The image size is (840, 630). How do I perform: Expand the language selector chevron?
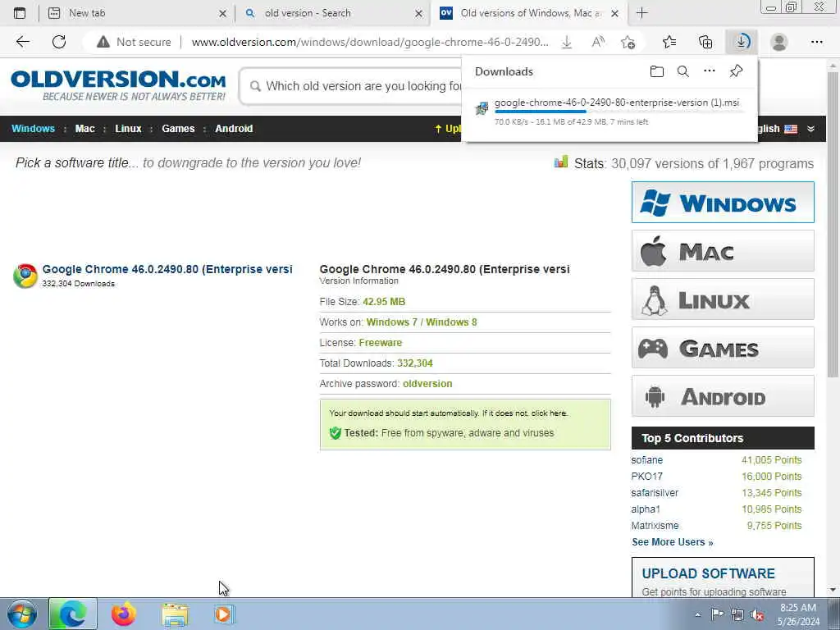pos(810,129)
